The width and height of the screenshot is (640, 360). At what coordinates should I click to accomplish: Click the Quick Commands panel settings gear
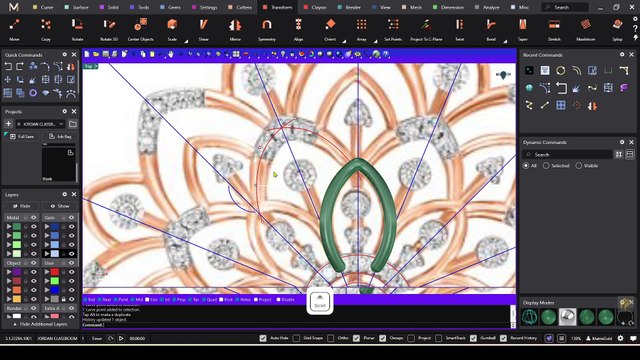click(x=64, y=54)
